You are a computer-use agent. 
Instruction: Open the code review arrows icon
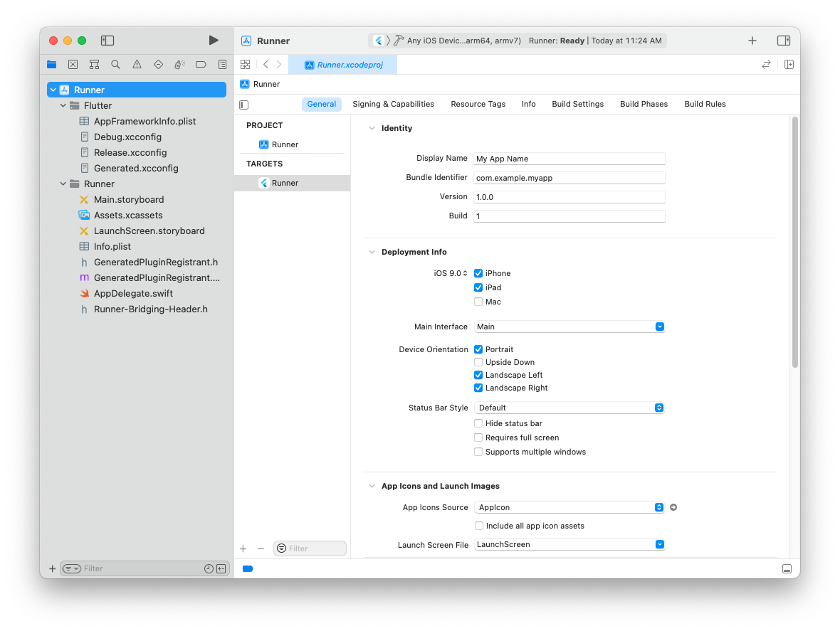(x=765, y=64)
